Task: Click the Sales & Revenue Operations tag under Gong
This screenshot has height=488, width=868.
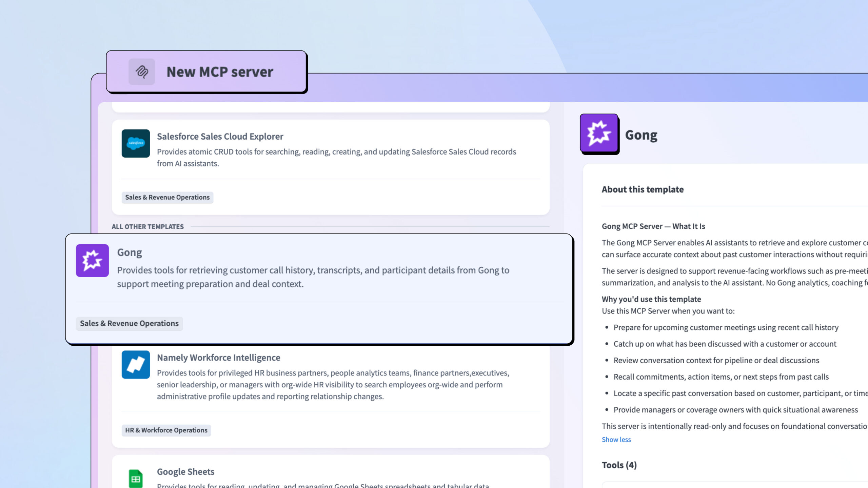Action: point(129,323)
